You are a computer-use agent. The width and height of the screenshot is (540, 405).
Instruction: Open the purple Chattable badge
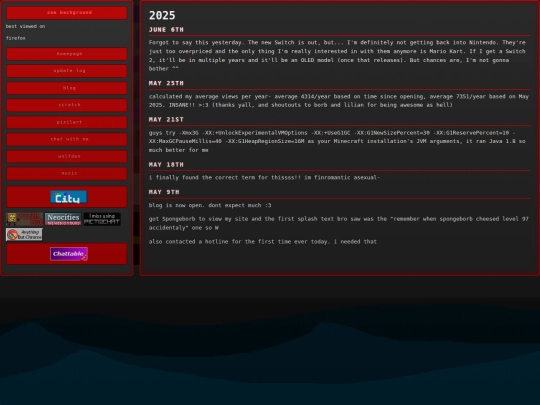pyautogui.click(x=69, y=254)
